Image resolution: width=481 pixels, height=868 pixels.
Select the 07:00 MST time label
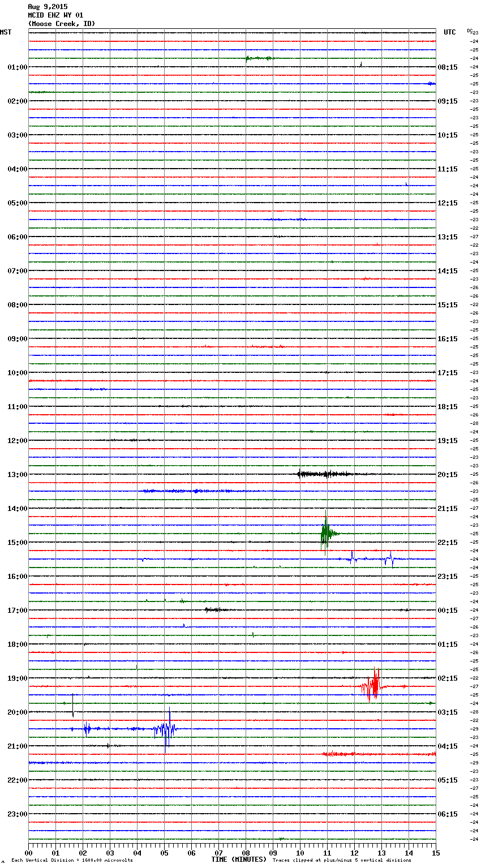18,270
